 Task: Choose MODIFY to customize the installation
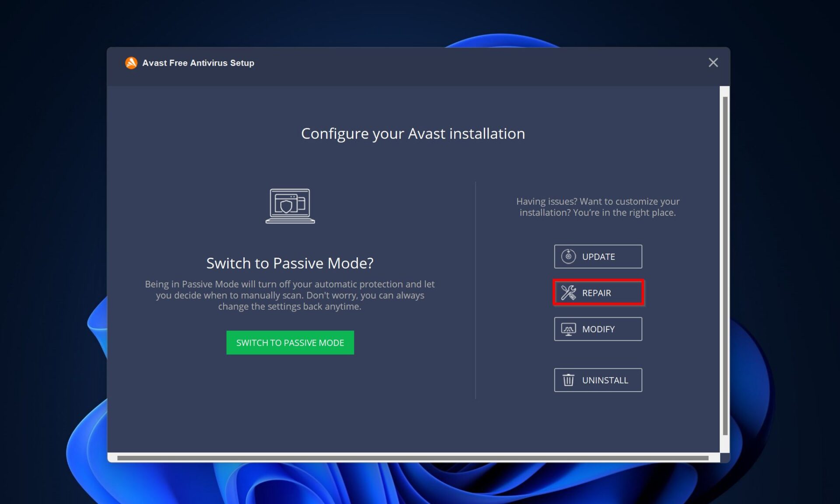coord(598,329)
